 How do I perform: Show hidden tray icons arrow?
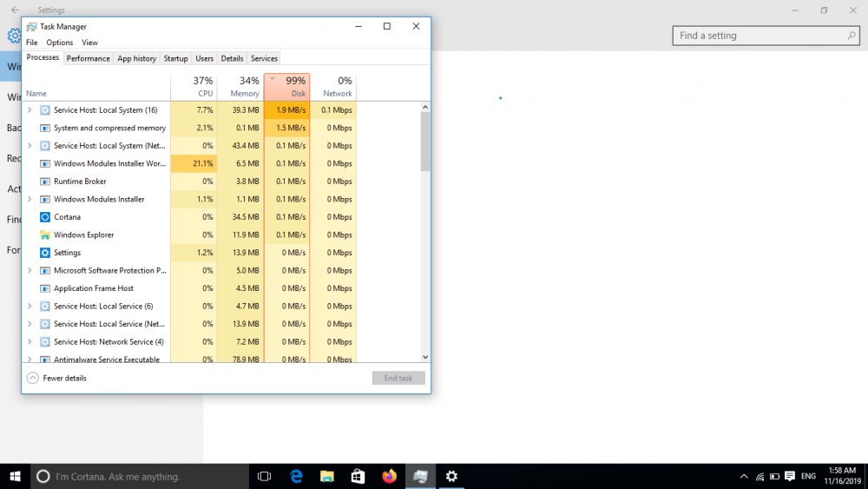point(744,476)
